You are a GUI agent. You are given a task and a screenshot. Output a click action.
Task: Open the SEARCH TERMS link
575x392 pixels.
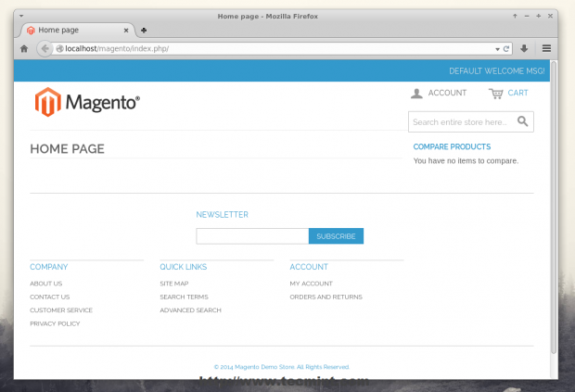click(184, 297)
